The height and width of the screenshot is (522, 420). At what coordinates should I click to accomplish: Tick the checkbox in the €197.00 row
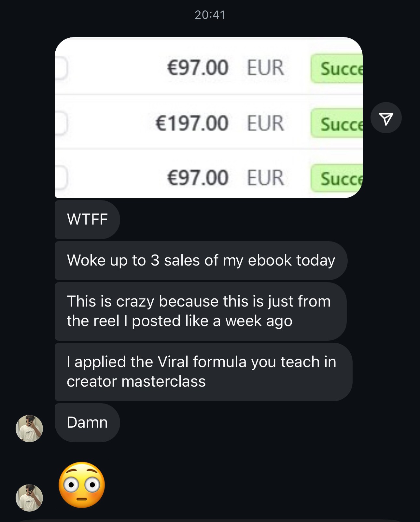tap(61, 123)
